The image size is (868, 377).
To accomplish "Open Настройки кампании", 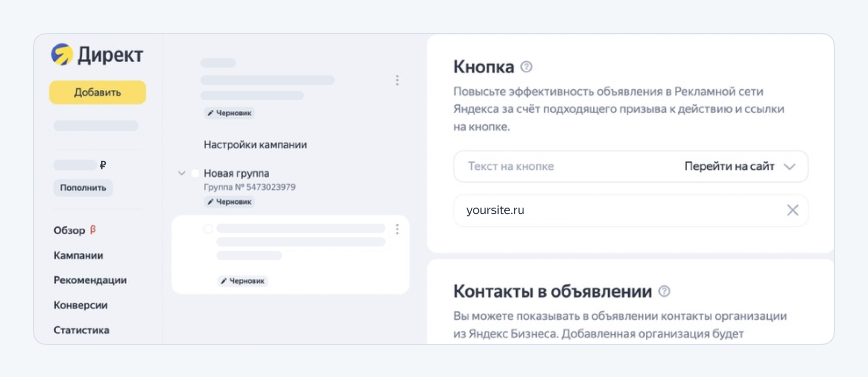I will click(x=255, y=145).
